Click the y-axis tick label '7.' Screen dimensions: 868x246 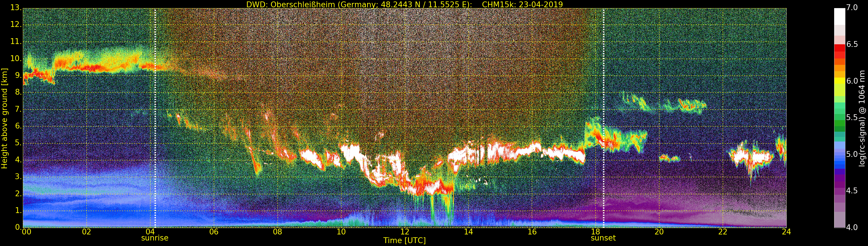(x=18, y=109)
